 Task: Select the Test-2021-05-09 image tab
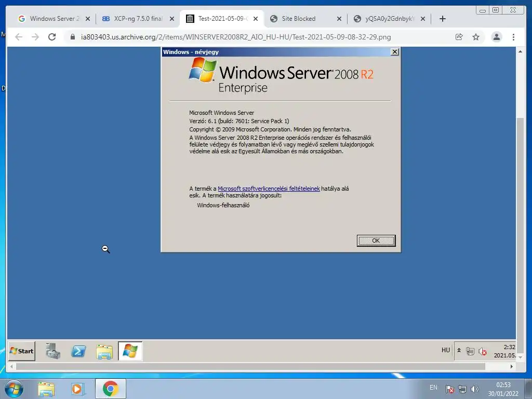[222, 19]
